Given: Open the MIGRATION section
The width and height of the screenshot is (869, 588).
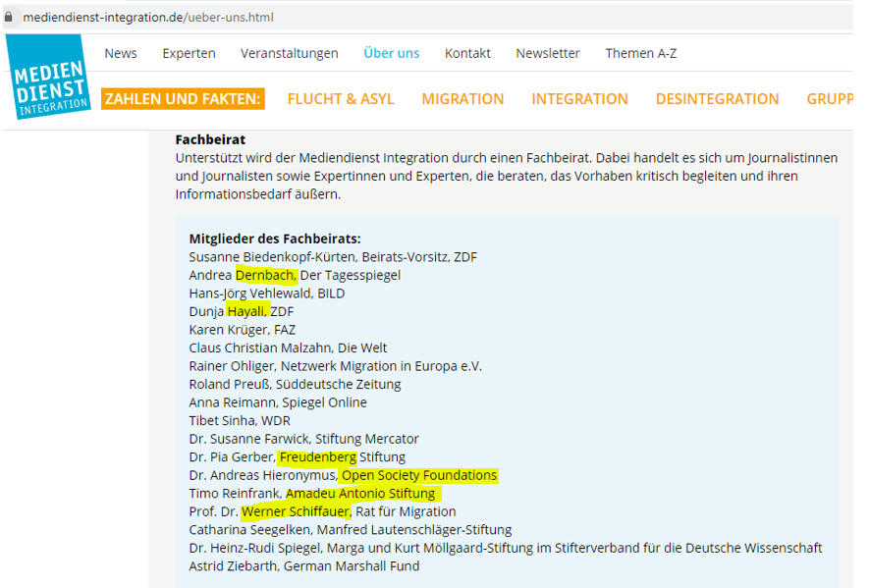Looking at the screenshot, I should [462, 98].
